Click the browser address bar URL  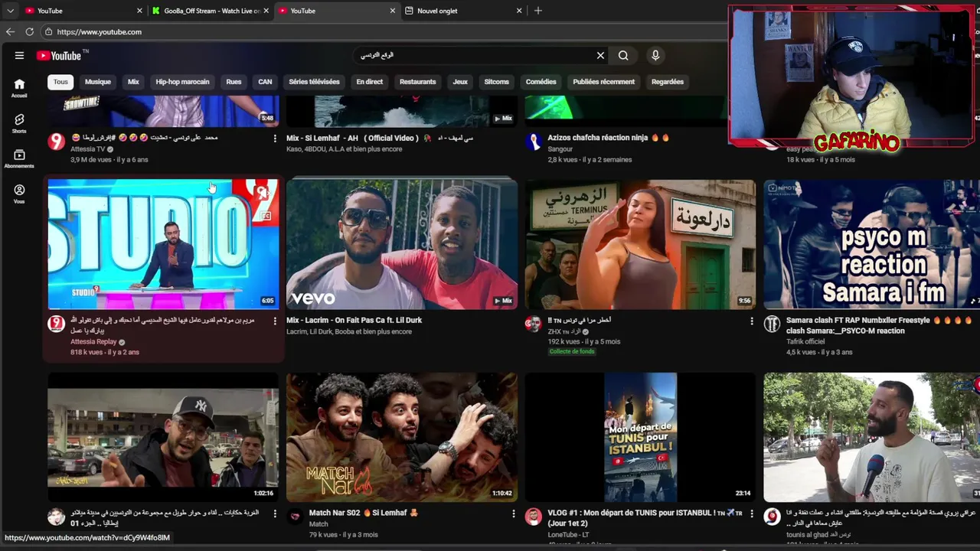coord(99,32)
